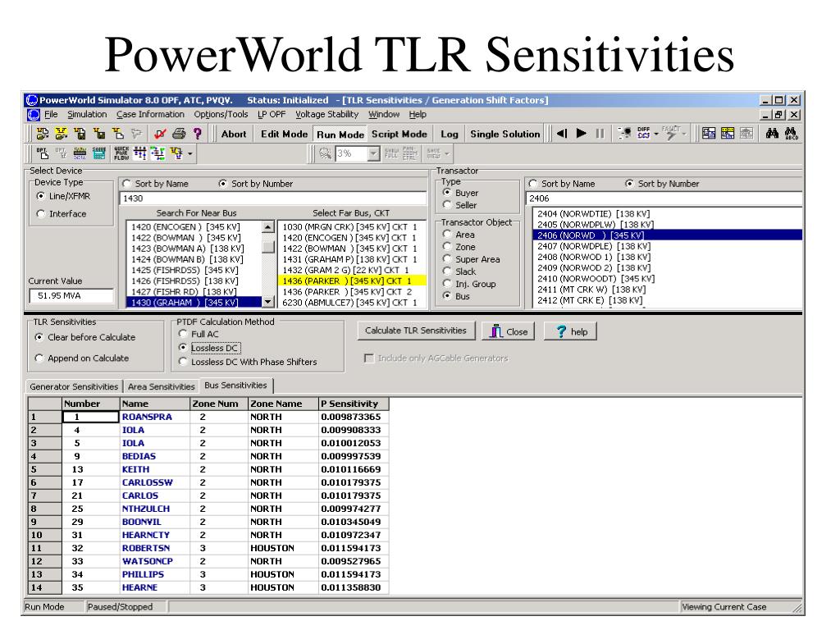Click near-bus list scroll up arrow
The image size is (840, 630).
click(x=268, y=227)
